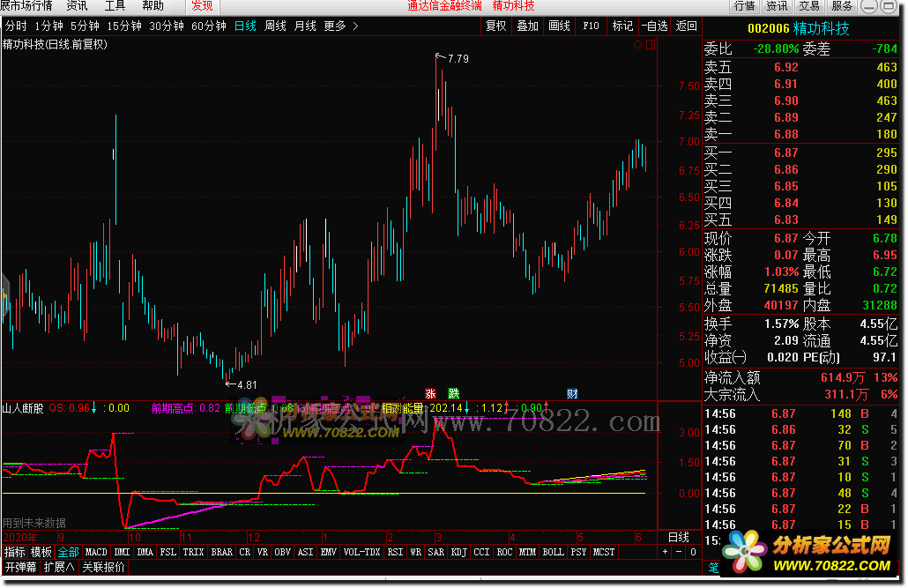Select the MCST indicator
The height and width of the screenshot is (588, 908).
pyautogui.click(x=604, y=552)
